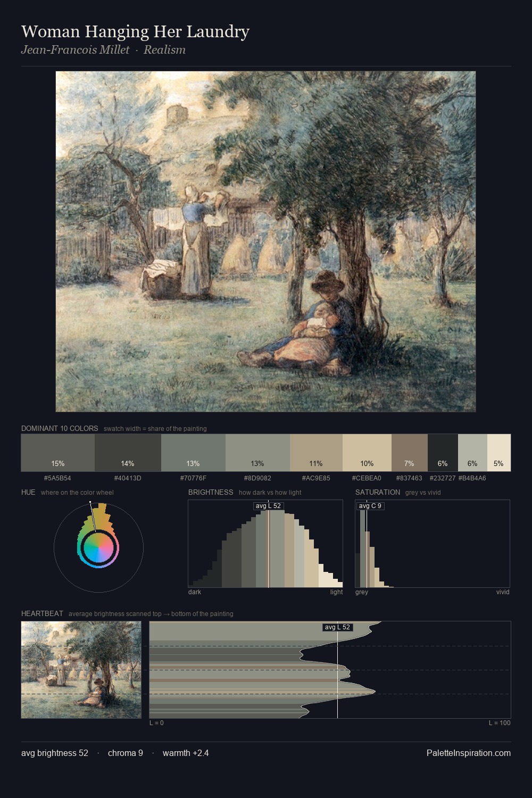This screenshot has width=532, height=798.
Task: Click the hex code text #AC9E85
Action: point(316,478)
